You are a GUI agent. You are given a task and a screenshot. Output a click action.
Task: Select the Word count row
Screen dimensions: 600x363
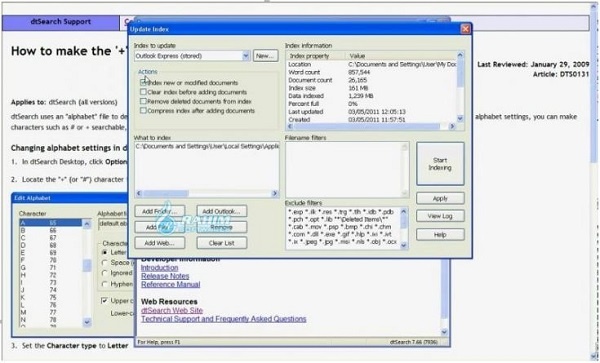click(x=372, y=72)
